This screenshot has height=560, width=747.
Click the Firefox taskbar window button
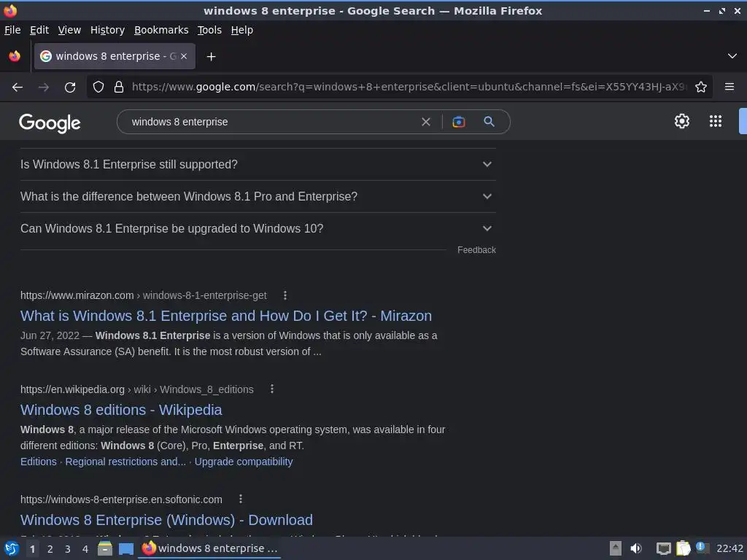209,548
